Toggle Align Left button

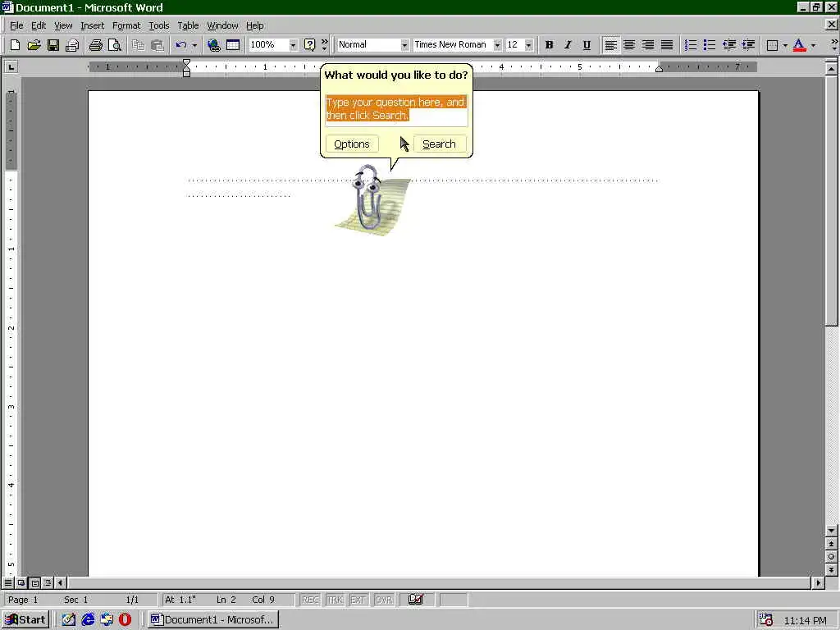(610, 45)
